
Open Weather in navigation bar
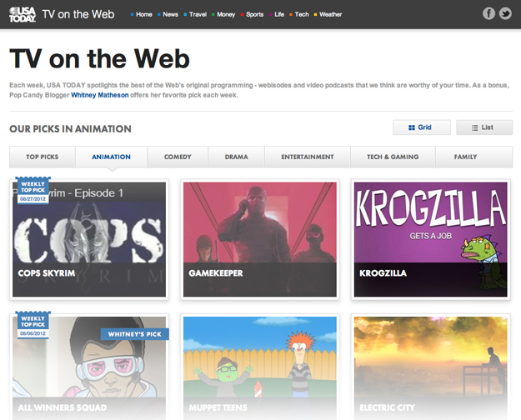click(329, 14)
